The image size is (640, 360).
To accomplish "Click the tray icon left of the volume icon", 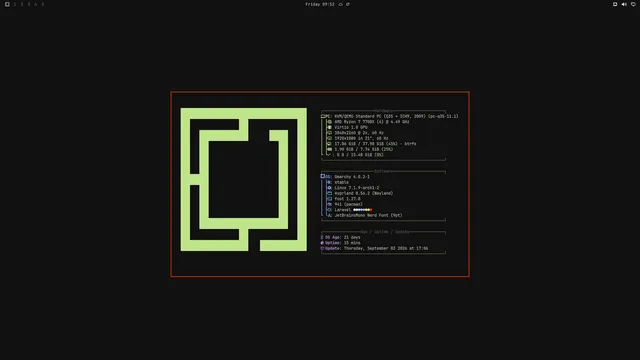I will (x=615, y=4).
